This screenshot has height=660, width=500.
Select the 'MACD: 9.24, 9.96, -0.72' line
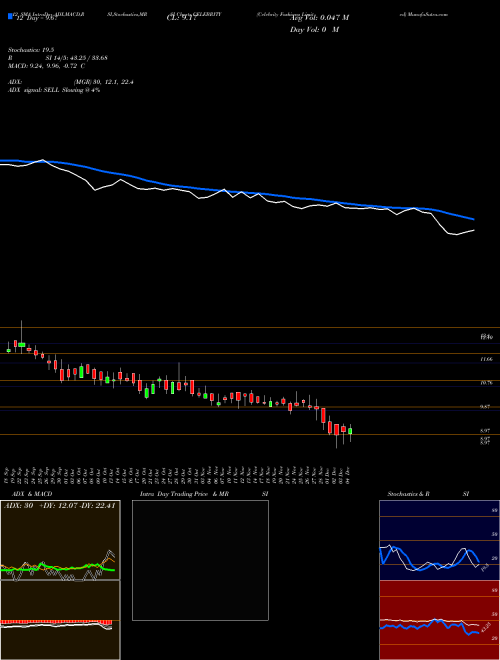[43, 66]
